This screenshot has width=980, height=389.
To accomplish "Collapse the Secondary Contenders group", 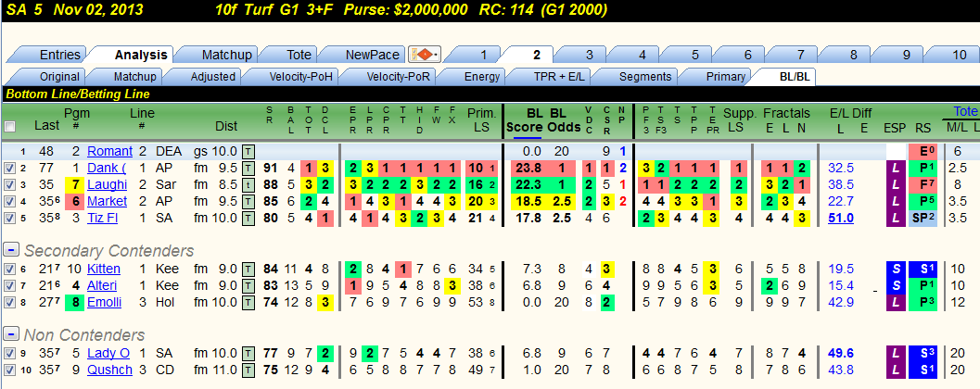I will pos(10,250).
